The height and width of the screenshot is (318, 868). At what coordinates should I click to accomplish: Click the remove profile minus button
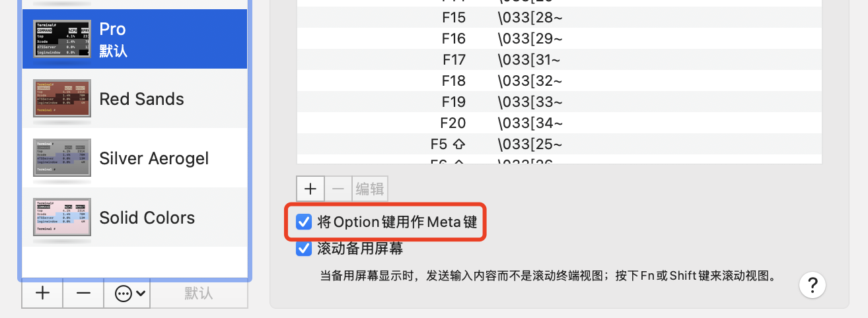coord(83,294)
